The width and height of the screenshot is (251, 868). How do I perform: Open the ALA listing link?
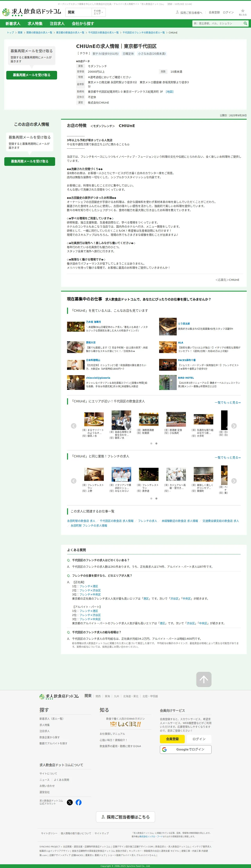pos(180,342)
